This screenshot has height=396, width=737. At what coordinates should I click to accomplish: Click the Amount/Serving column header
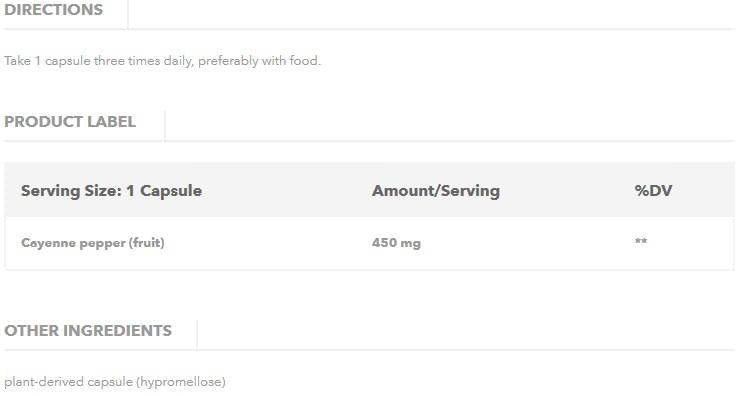point(436,191)
